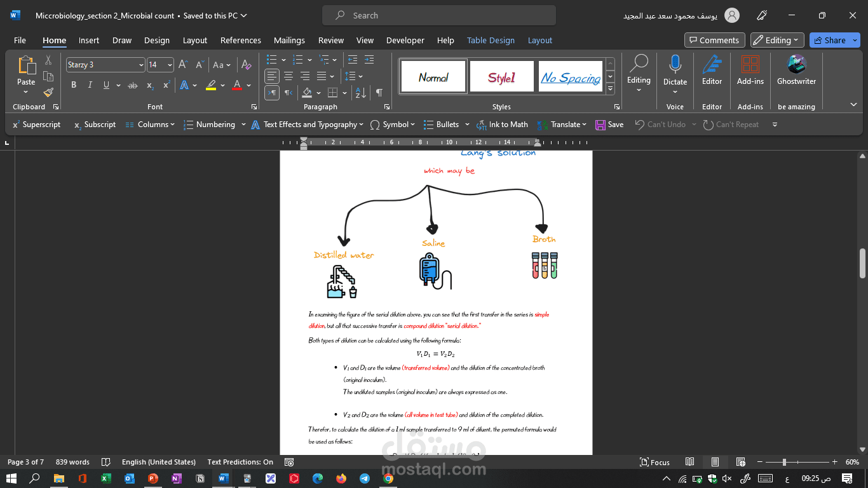
Task: Open the font name Starzy 3 dropdown
Action: [141, 65]
